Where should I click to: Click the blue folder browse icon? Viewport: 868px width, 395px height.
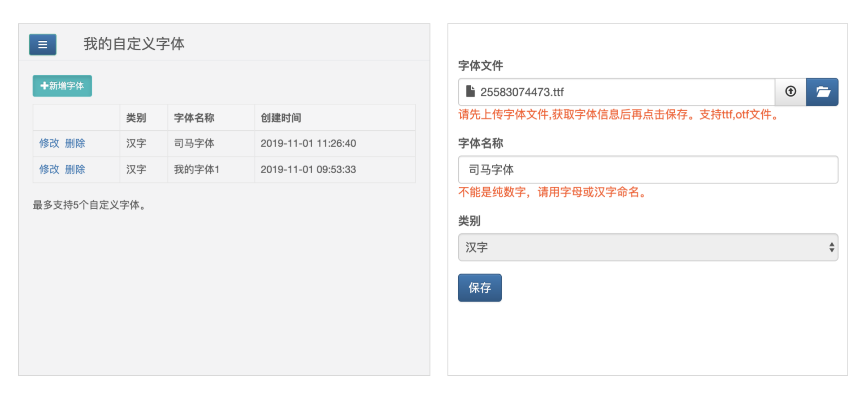tap(822, 92)
